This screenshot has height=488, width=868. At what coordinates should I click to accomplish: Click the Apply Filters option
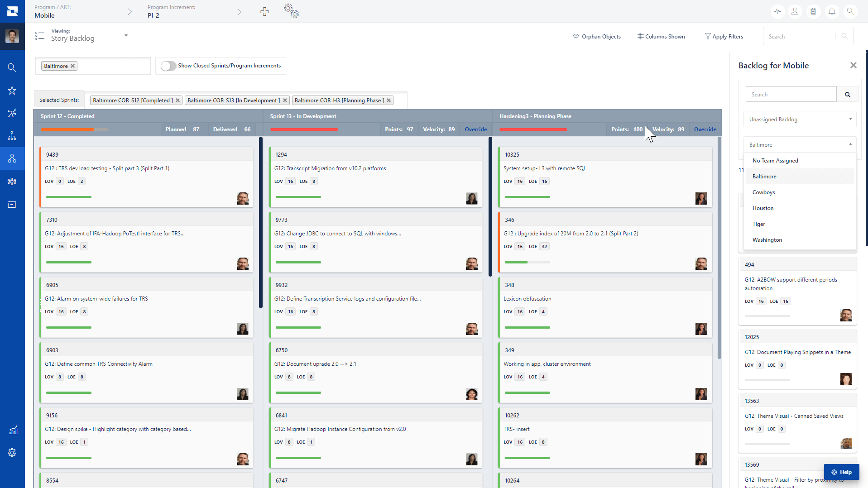(x=724, y=36)
